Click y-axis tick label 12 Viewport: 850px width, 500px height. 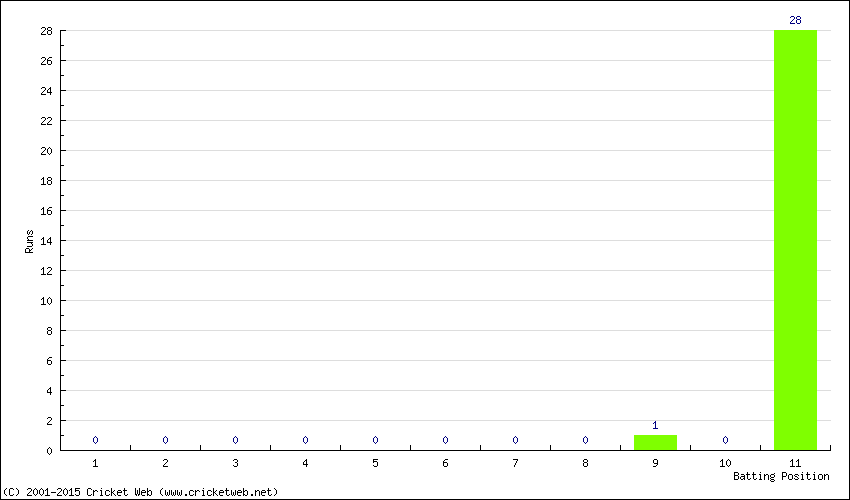click(47, 271)
